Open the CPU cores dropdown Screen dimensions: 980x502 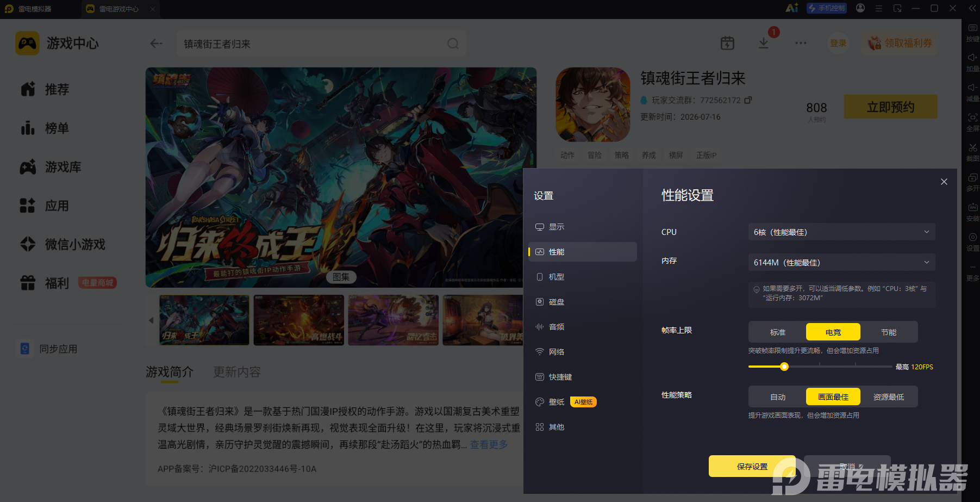pos(842,232)
